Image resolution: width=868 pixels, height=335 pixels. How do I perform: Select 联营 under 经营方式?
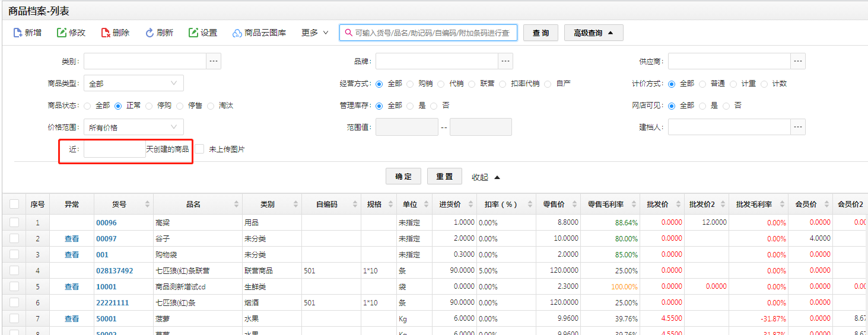click(472, 84)
